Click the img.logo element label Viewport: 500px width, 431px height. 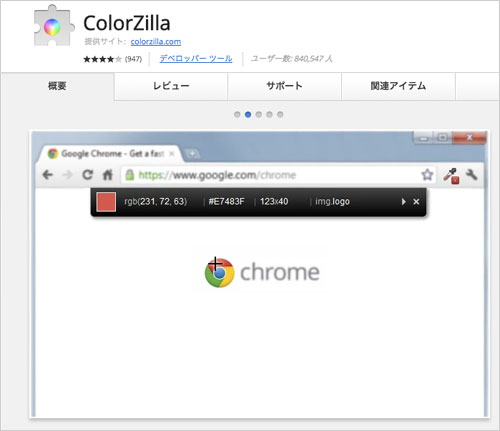[x=332, y=202]
